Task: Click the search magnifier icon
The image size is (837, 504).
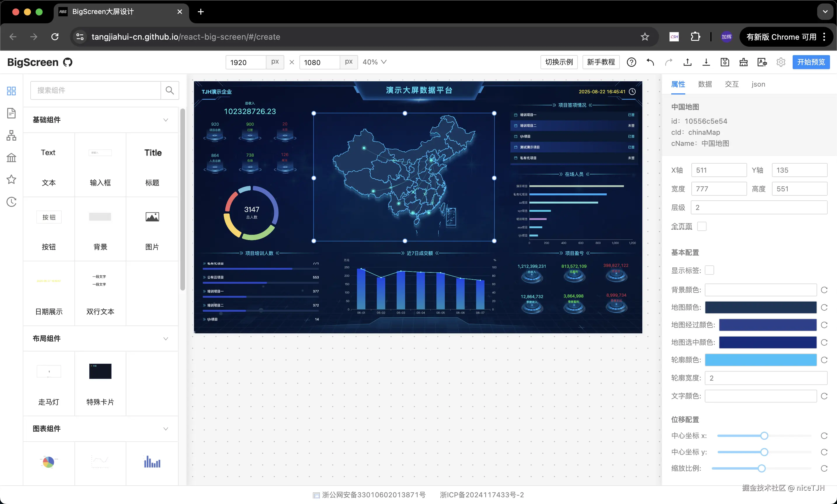Action: [170, 90]
